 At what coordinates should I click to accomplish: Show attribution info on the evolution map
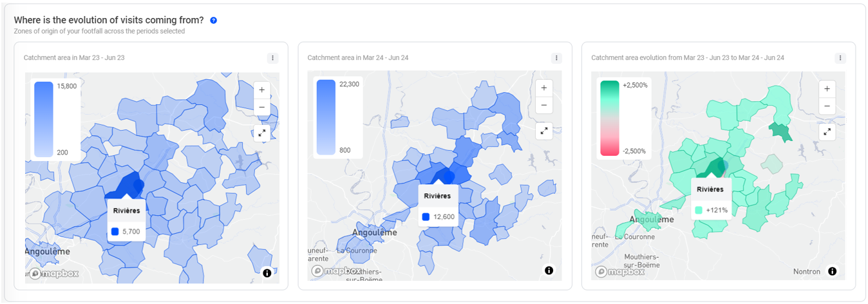(833, 271)
